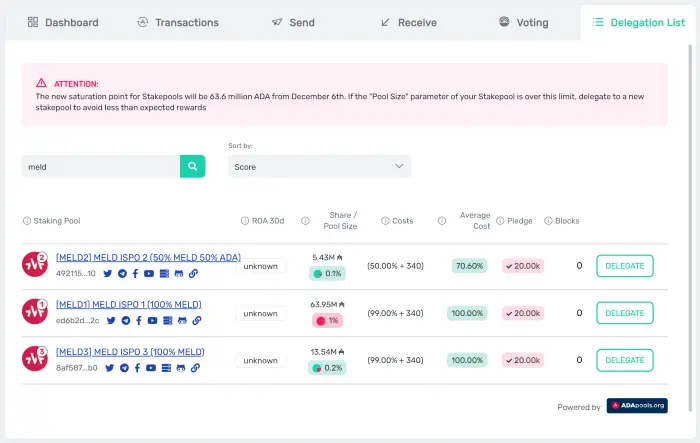Open MELD1 pool Discord icon
This screenshot has width=700, height=443.
(x=182, y=320)
